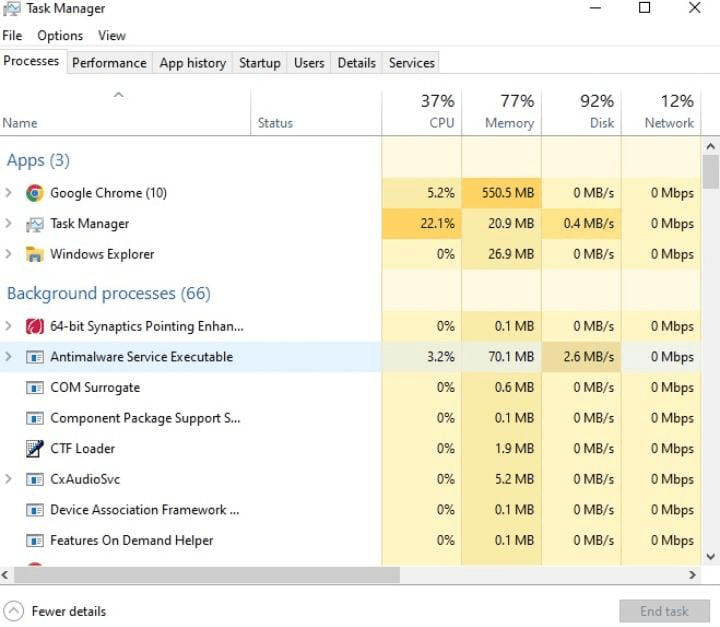Open the Options menu
Viewport: 720px width, 627px height.
point(60,36)
